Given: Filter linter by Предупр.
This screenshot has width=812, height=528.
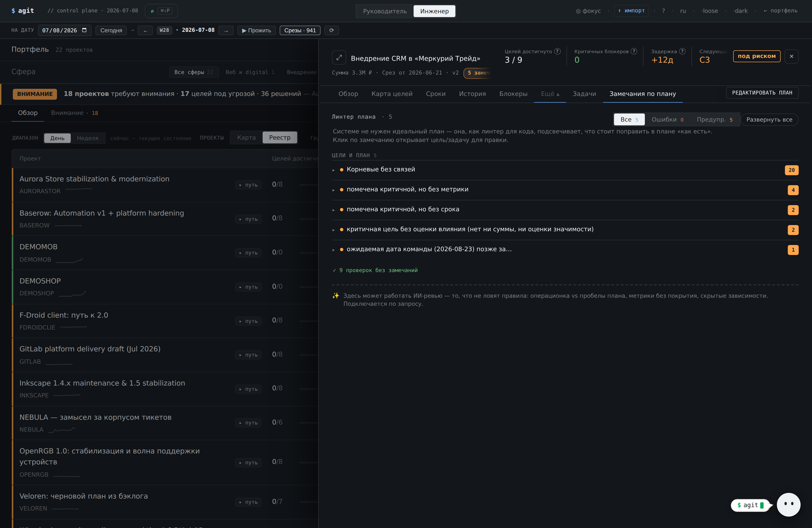Looking at the screenshot, I should pyautogui.click(x=714, y=120).
